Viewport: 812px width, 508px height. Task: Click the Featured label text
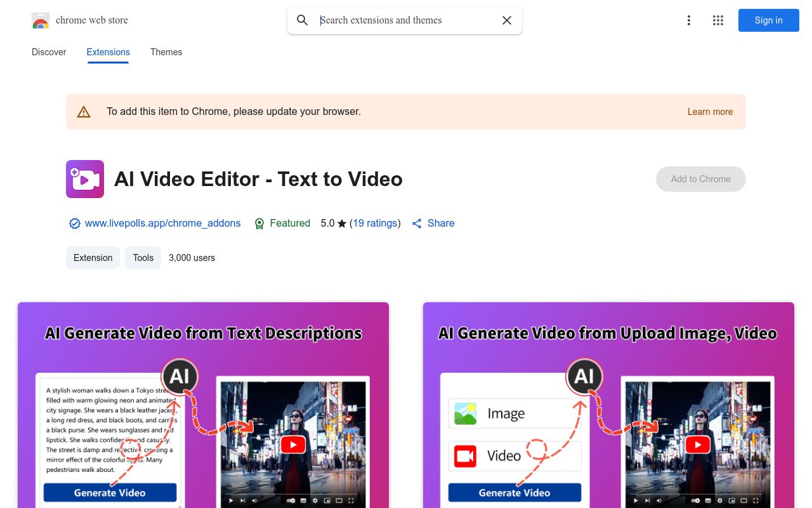point(290,224)
